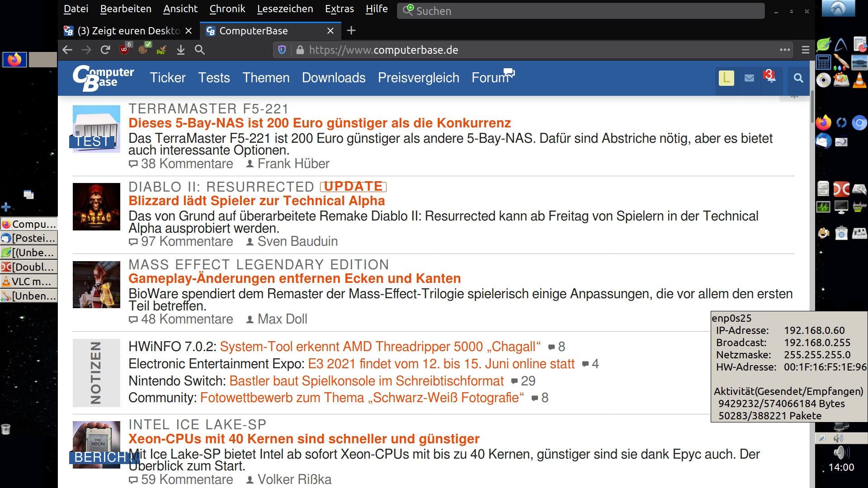Open the Firefox hamburger menu
Image resolution: width=868 pixels, height=488 pixels.
coord(805,50)
